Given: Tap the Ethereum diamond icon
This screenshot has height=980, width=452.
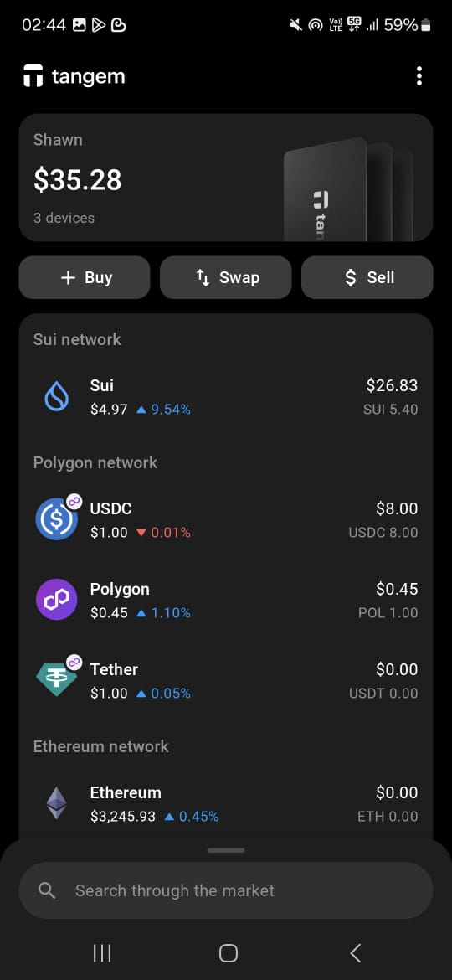Looking at the screenshot, I should click(x=57, y=803).
